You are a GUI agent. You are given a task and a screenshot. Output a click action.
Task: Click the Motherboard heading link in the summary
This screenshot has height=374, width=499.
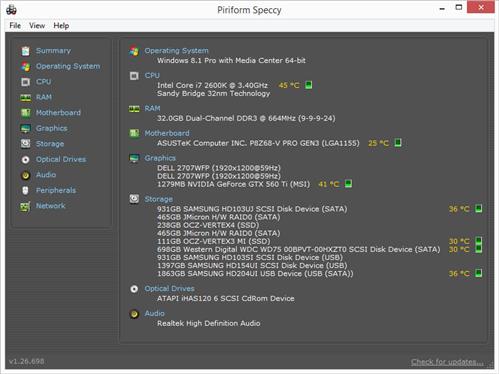[x=167, y=133]
